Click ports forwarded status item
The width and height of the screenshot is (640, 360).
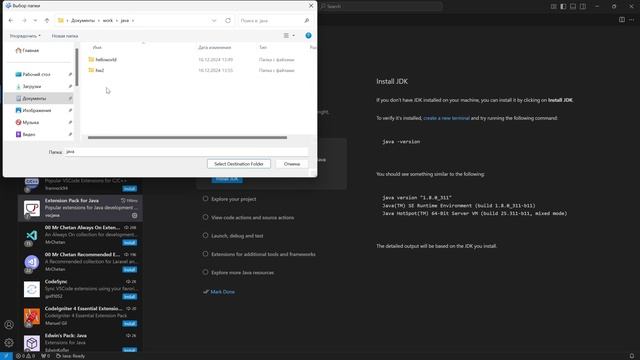[45, 356]
